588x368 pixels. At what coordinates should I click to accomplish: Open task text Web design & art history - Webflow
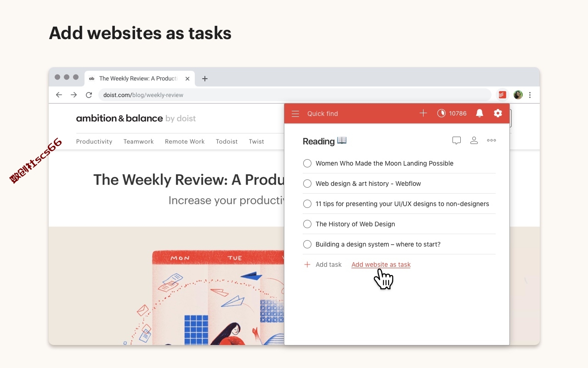pyautogui.click(x=368, y=184)
